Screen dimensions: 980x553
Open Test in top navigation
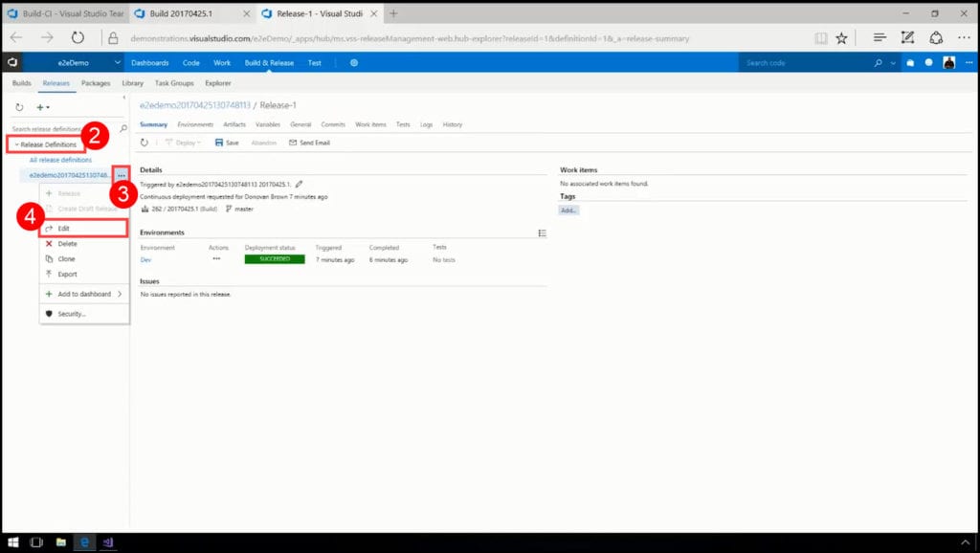click(x=314, y=63)
